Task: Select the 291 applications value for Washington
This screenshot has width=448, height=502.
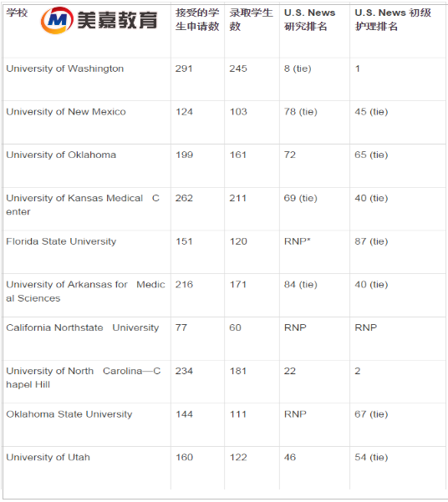Action: coord(184,68)
